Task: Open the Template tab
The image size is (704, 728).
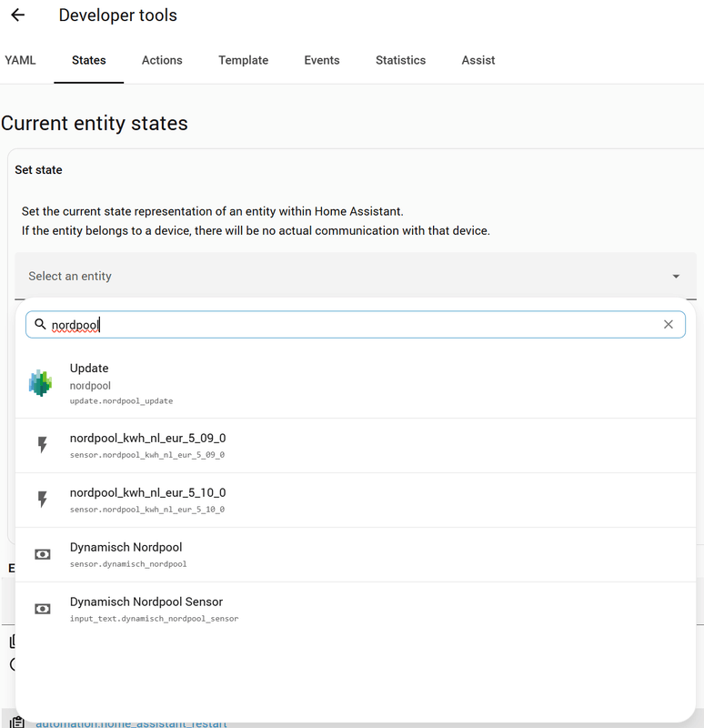Action: (243, 60)
